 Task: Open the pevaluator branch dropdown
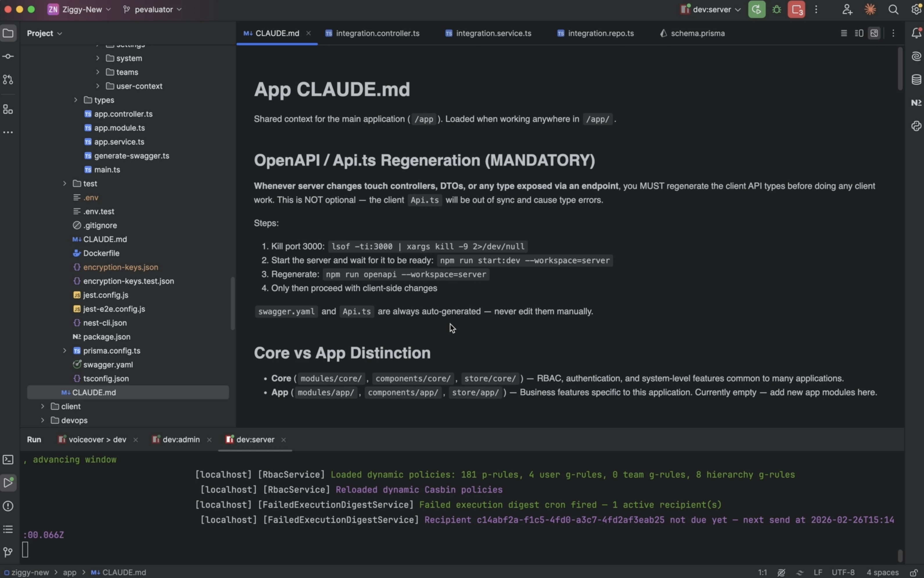(x=153, y=10)
